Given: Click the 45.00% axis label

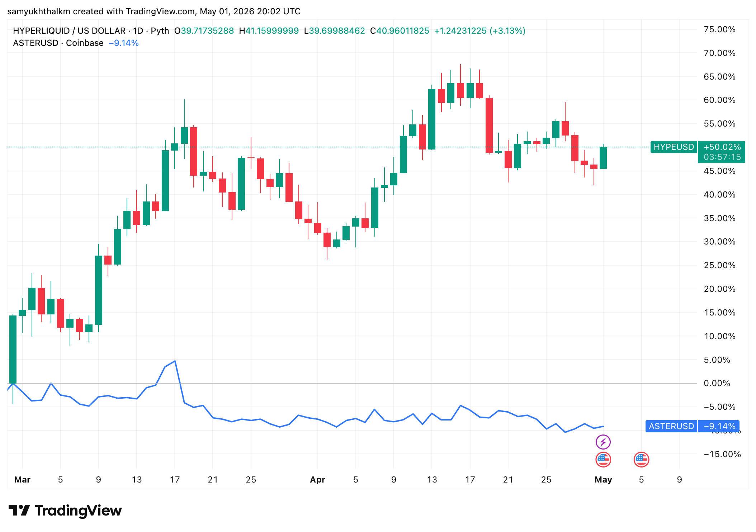Looking at the screenshot, I should (719, 171).
